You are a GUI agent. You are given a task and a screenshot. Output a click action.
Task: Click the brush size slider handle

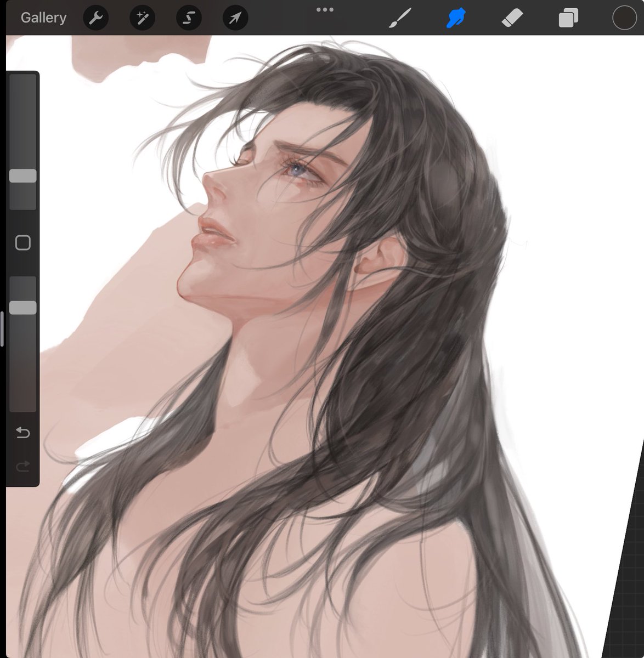[x=23, y=175]
